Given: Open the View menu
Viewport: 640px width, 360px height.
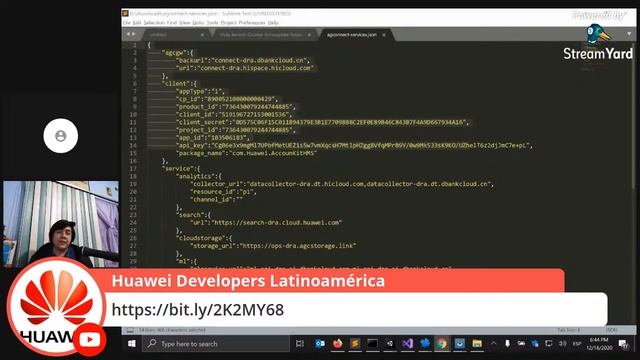Looking at the screenshot, I should point(184,23).
